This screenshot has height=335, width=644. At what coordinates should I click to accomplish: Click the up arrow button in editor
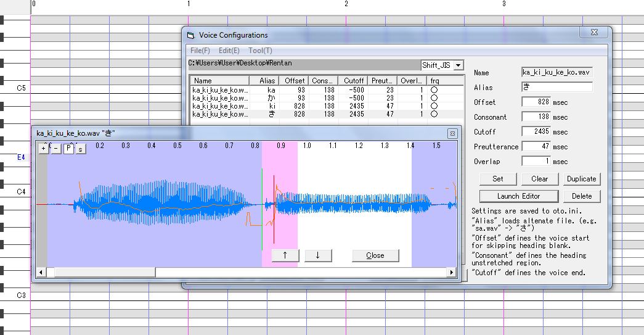pyautogui.click(x=285, y=255)
